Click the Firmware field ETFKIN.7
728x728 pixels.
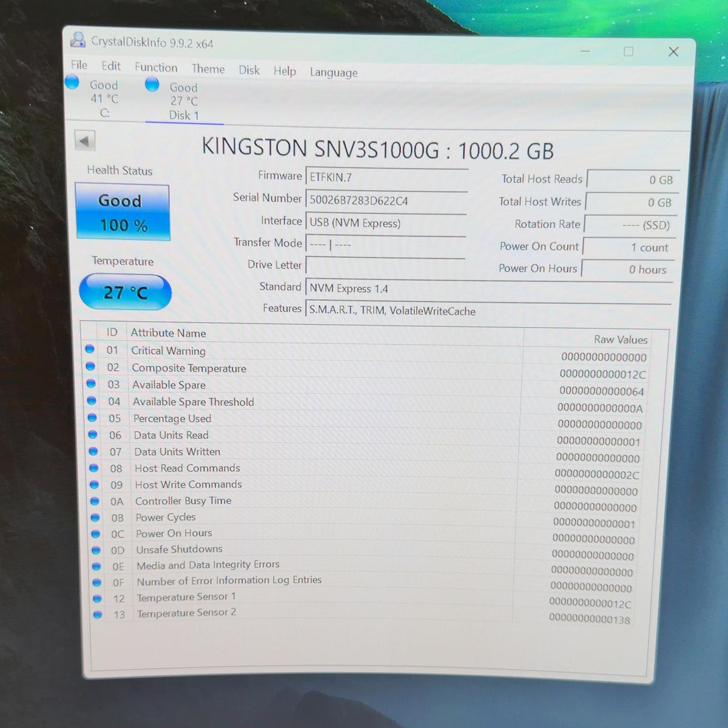click(x=386, y=178)
